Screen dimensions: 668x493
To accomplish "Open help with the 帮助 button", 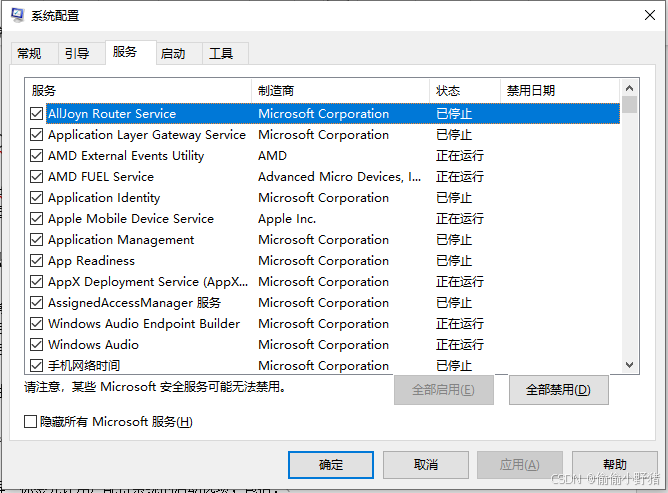I will tap(615, 465).
